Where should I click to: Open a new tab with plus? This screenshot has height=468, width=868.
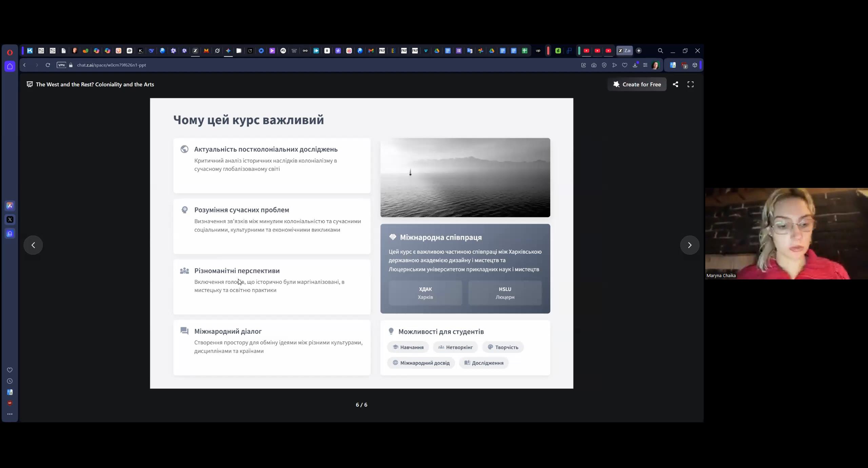tap(639, 51)
